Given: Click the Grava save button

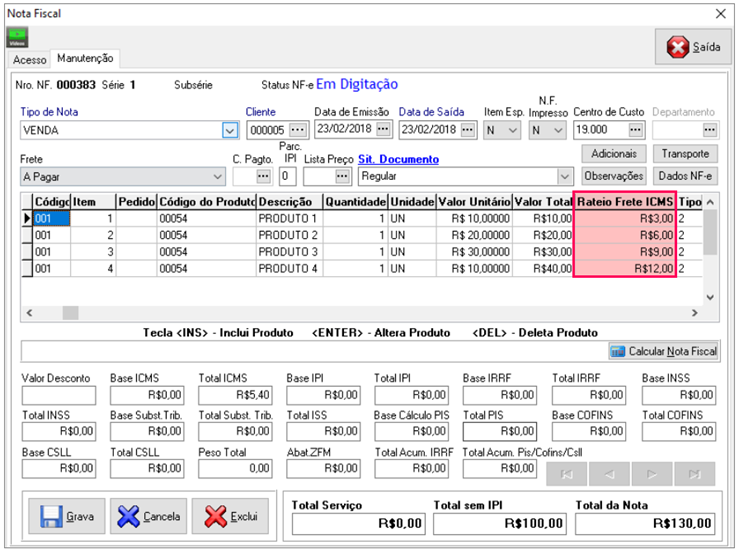Looking at the screenshot, I should (x=65, y=516).
